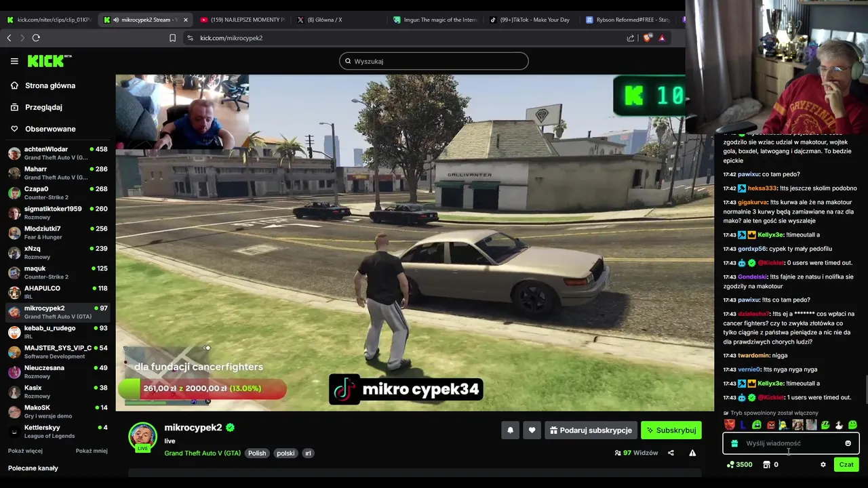Click the irl tag
Image resolution: width=868 pixels, height=488 pixels.
[x=308, y=453]
